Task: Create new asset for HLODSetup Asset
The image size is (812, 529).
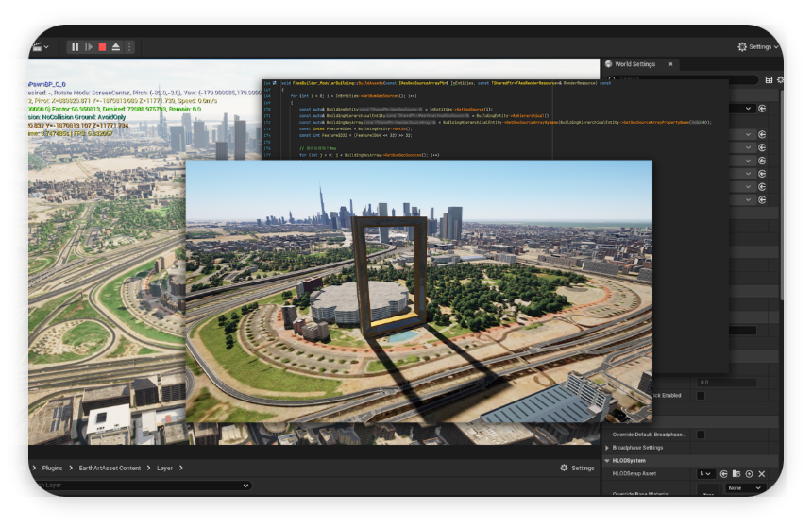Action: point(749,474)
